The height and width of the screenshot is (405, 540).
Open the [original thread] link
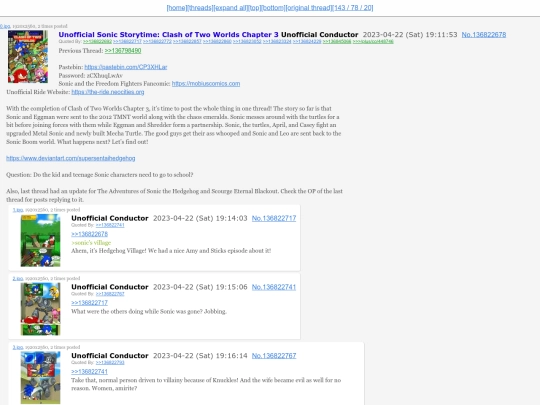[x=309, y=8]
